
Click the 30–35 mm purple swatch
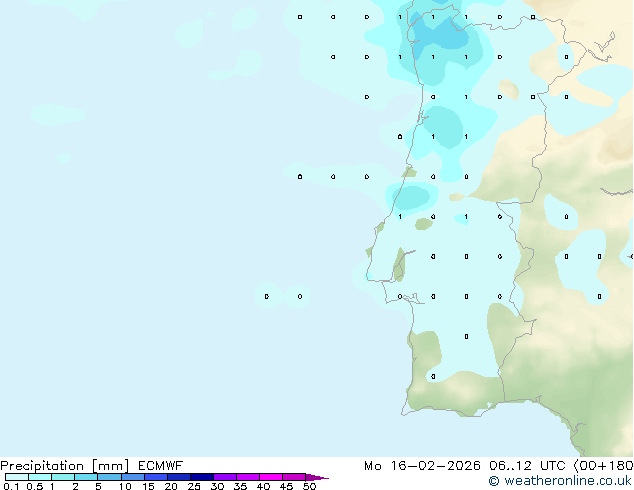click(225, 477)
